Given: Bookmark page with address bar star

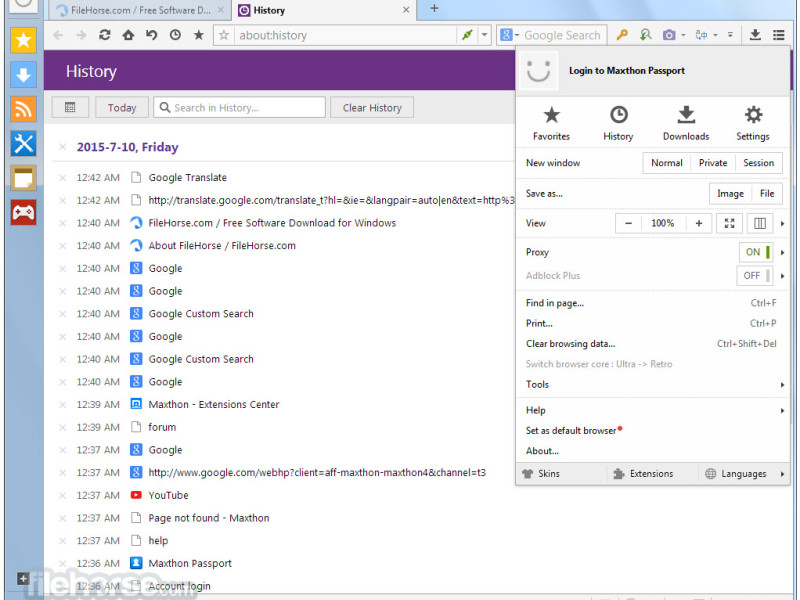Looking at the screenshot, I should tap(223, 35).
